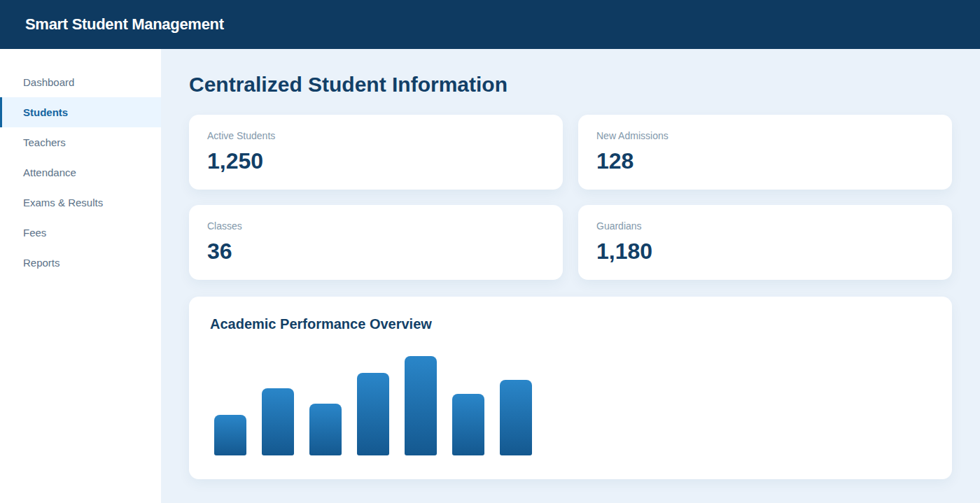
Task: Open the Fees section
Action: [x=80, y=233]
